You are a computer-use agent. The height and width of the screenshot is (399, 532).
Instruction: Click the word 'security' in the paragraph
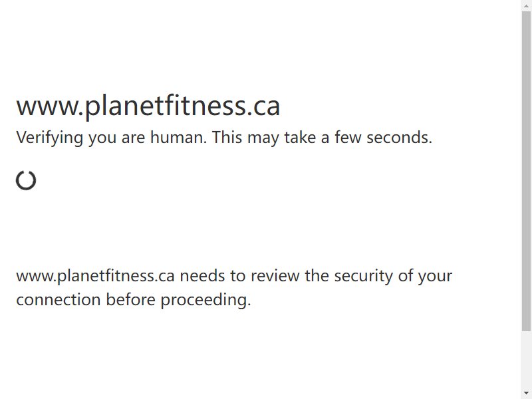point(364,276)
